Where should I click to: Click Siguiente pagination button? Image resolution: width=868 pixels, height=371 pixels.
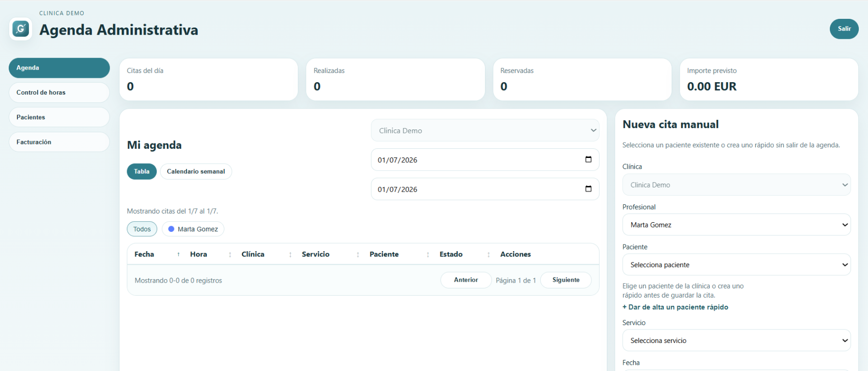pos(566,280)
